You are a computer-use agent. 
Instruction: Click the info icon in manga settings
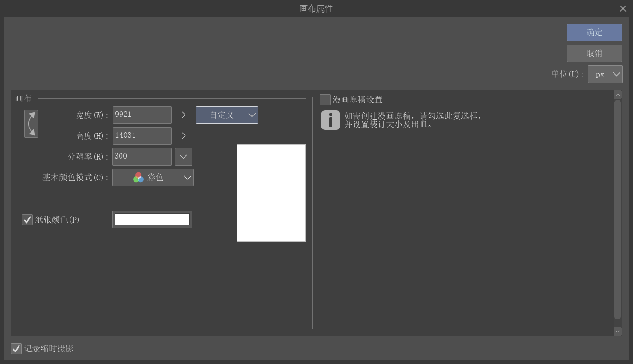(331, 120)
